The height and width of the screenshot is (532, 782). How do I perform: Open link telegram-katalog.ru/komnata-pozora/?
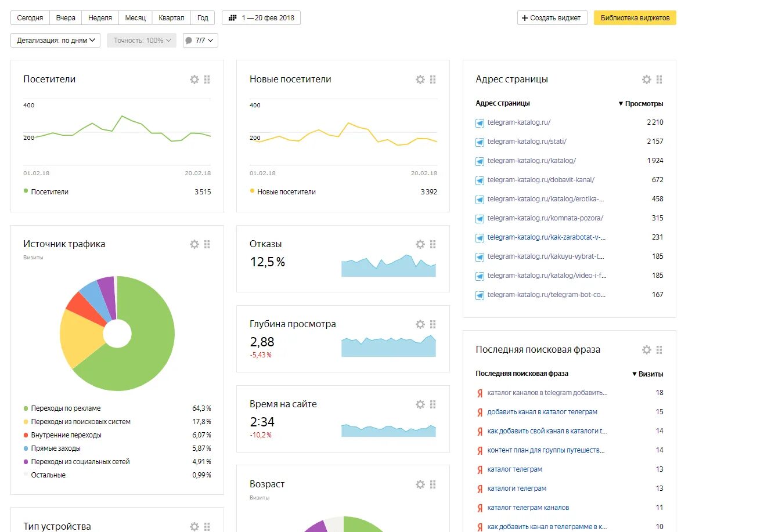pos(545,218)
